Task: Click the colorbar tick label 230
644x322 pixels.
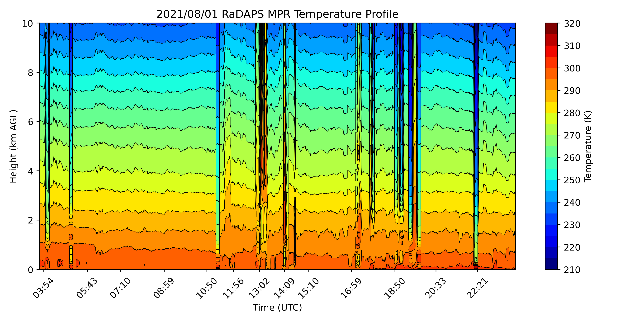Action: pyautogui.click(x=572, y=225)
